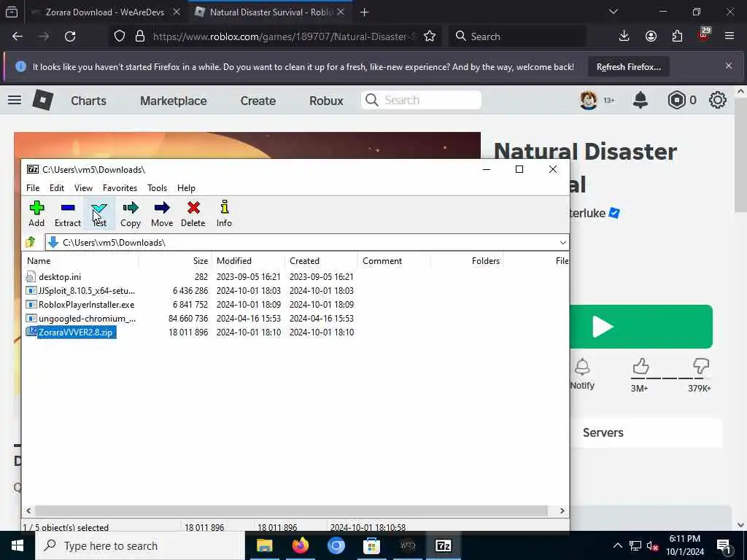Viewport: 747px width, 560px height.
Task: Expand the 7-Zip address path dropdown
Action: [562, 242]
